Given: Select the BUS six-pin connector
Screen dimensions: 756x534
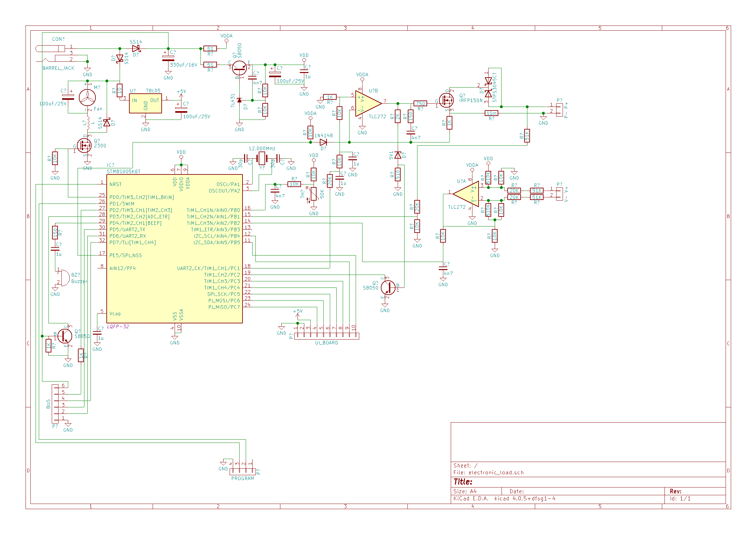Looking at the screenshot, I should coord(55,403).
